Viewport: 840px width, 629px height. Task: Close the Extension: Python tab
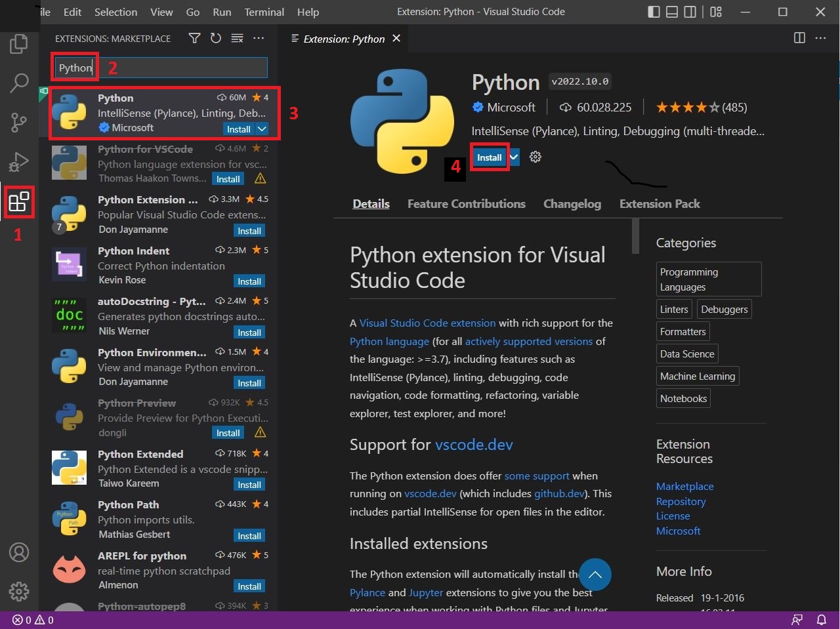pos(396,39)
